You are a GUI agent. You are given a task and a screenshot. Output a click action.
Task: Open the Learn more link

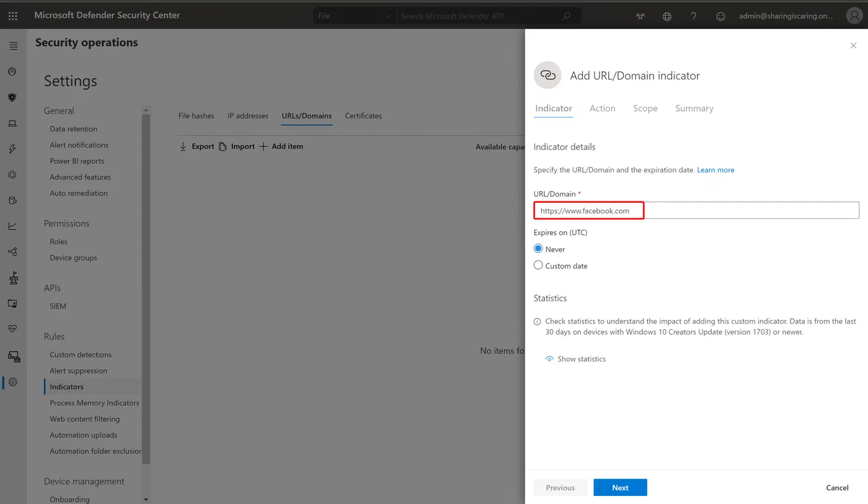[x=715, y=170]
